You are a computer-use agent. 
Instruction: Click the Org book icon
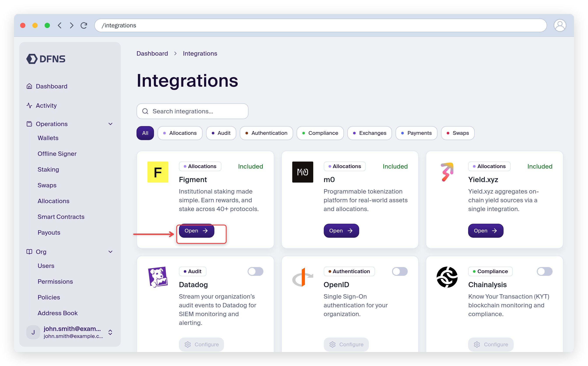(x=29, y=252)
